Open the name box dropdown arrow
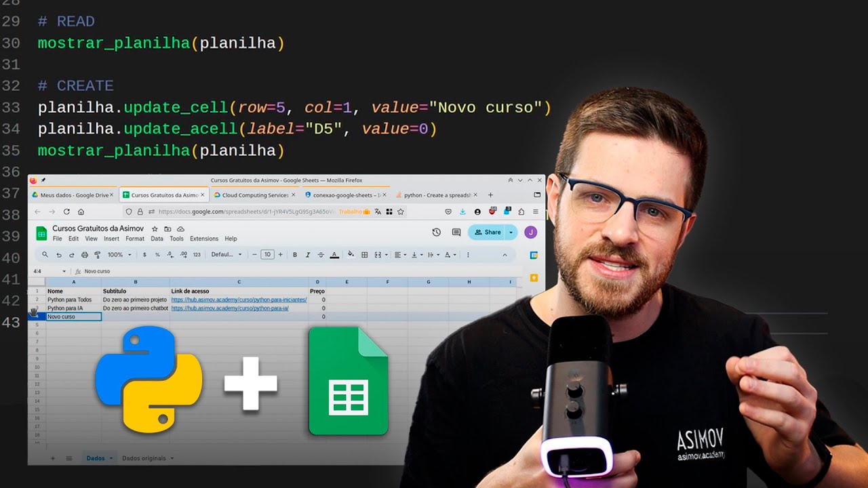This screenshot has height=488, width=868. (x=64, y=271)
